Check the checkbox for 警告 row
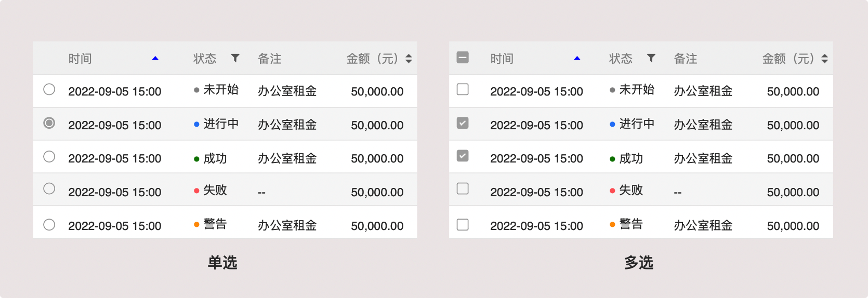Image resolution: width=868 pixels, height=298 pixels. coord(463,225)
